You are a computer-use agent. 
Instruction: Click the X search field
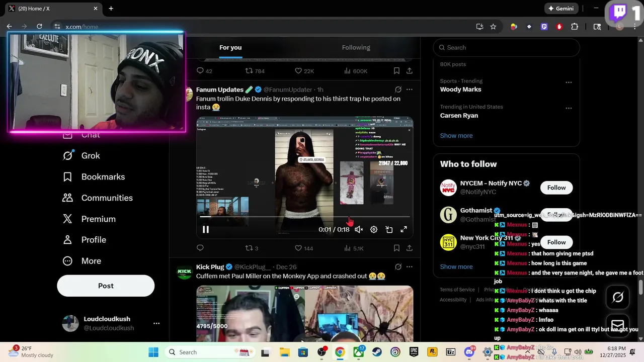point(507,47)
